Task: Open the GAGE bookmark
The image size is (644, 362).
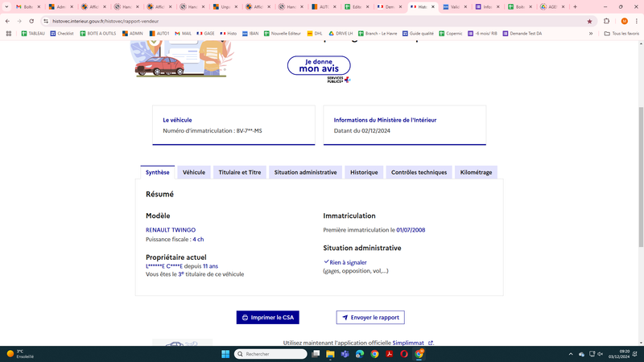Action: (x=206, y=34)
